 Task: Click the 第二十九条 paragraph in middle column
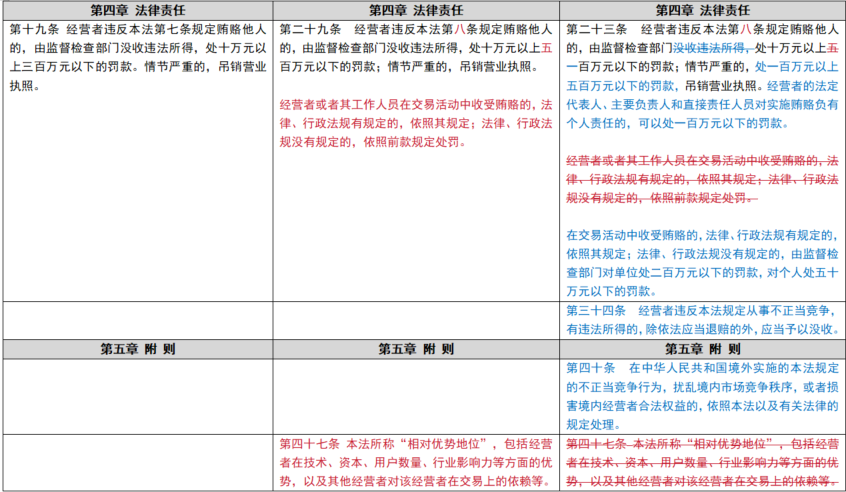(417, 47)
